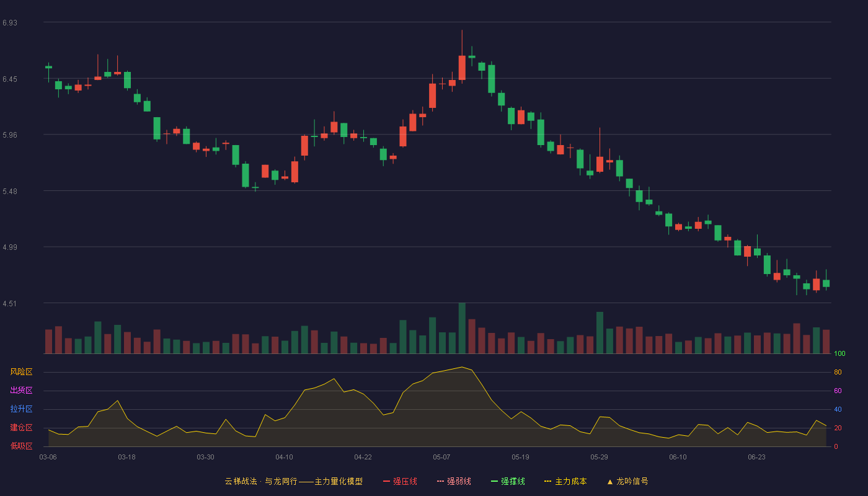Click the 03-30 date label
The width and height of the screenshot is (868, 496).
[x=205, y=457]
